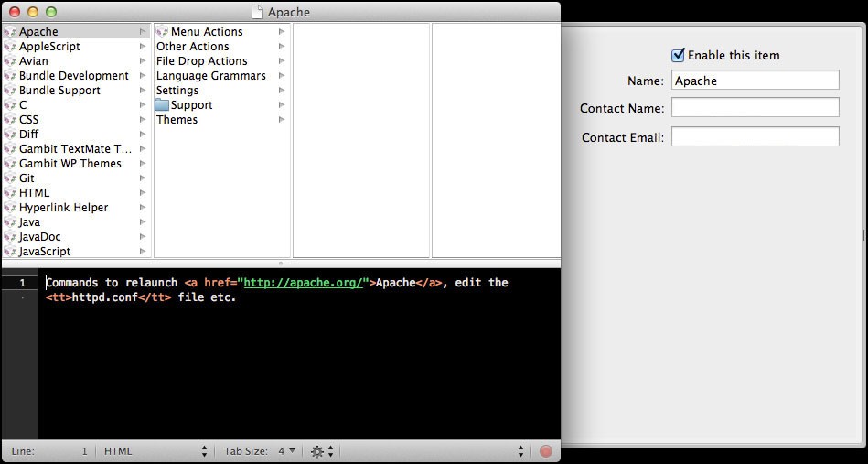This screenshot has width=868, height=464.
Task: Expand the Menu Actions arrow
Action: [x=282, y=32]
